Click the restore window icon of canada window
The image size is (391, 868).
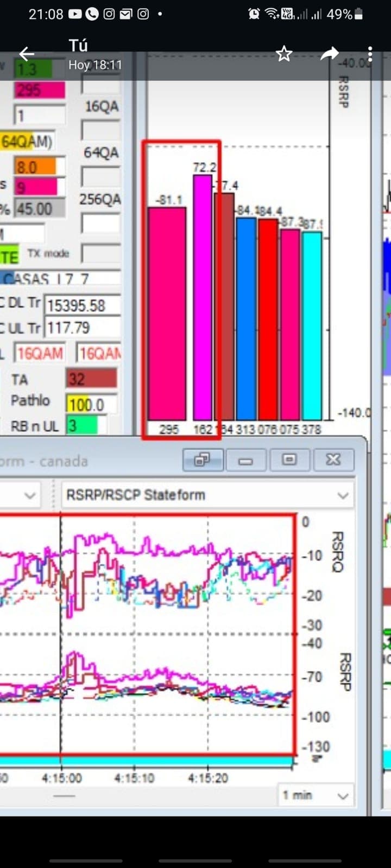(203, 460)
